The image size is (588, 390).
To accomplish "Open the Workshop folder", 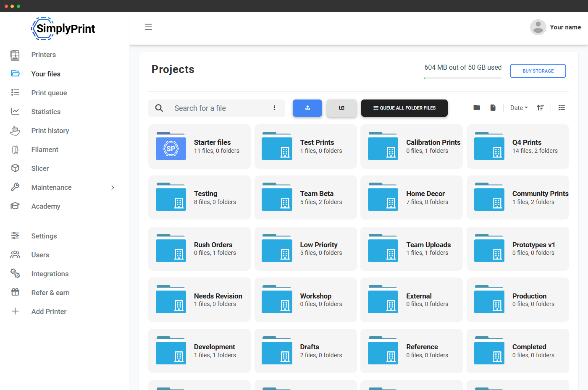I will pos(306,300).
